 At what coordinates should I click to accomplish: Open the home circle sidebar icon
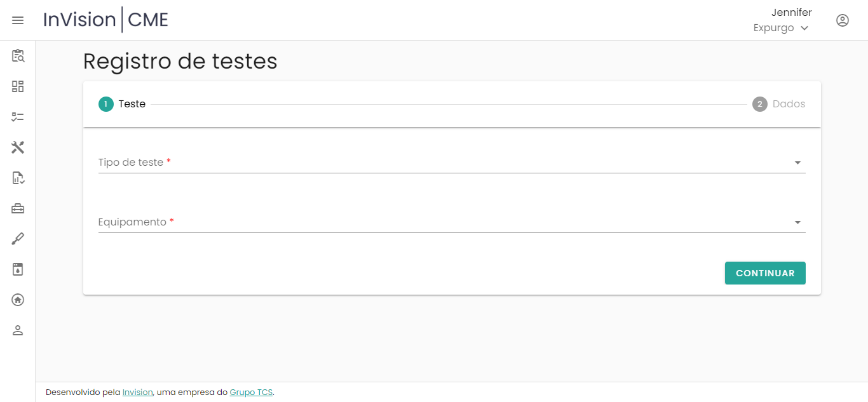click(x=18, y=300)
